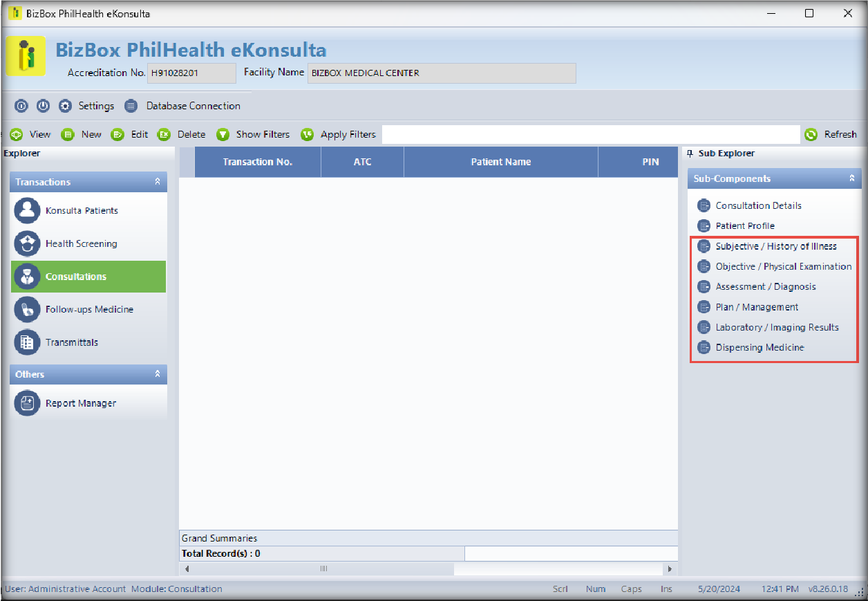The height and width of the screenshot is (601, 868).
Task: Launch the Report Manager
Action: pyautogui.click(x=80, y=403)
